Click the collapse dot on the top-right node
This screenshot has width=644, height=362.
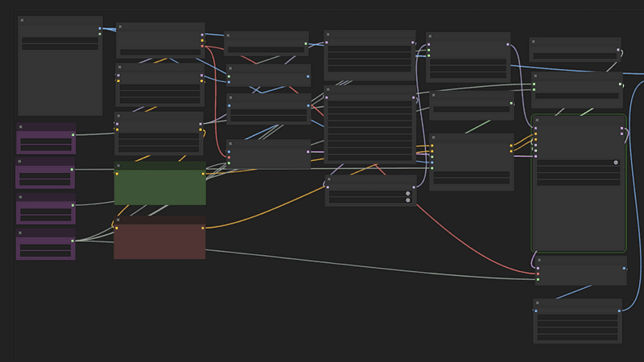[534, 42]
